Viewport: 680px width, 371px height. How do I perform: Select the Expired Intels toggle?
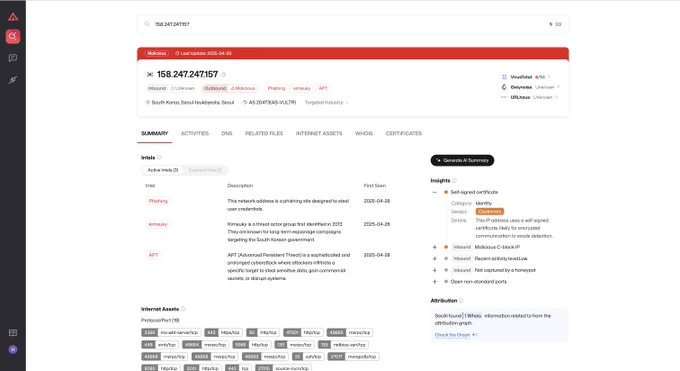pyautogui.click(x=205, y=170)
